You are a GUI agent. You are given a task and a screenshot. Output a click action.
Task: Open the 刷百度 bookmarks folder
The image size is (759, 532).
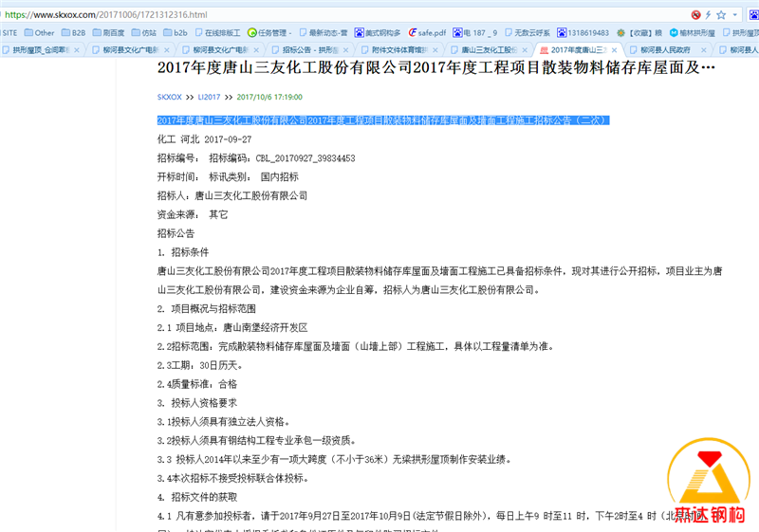click(x=108, y=33)
